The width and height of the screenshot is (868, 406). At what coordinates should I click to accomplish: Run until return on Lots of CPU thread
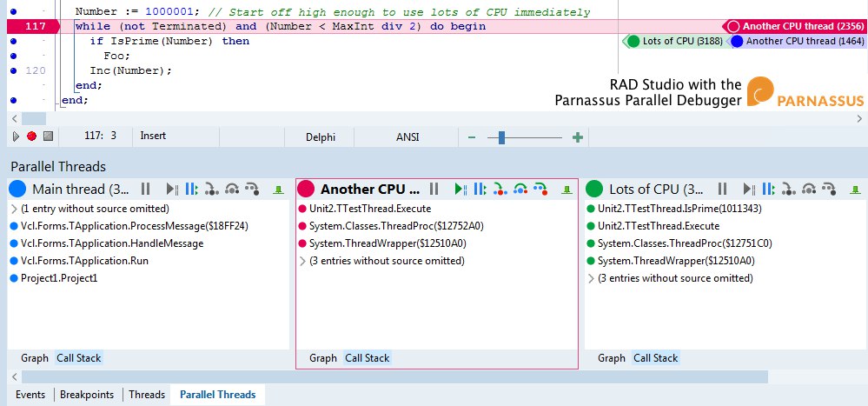tap(829, 190)
